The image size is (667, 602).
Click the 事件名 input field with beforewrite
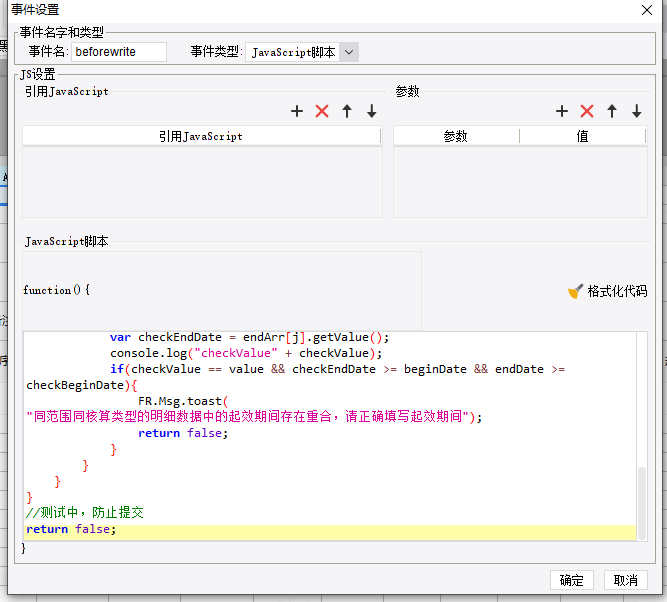[119, 52]
